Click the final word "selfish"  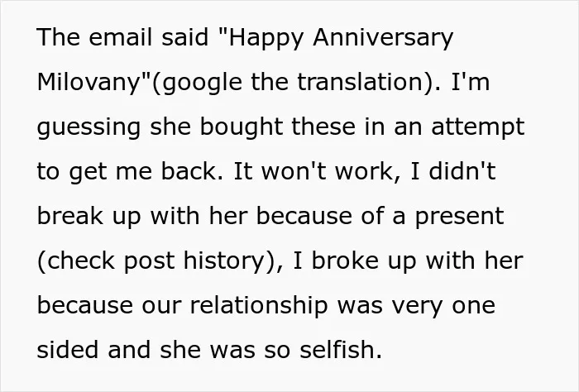(x=337, y=350)
